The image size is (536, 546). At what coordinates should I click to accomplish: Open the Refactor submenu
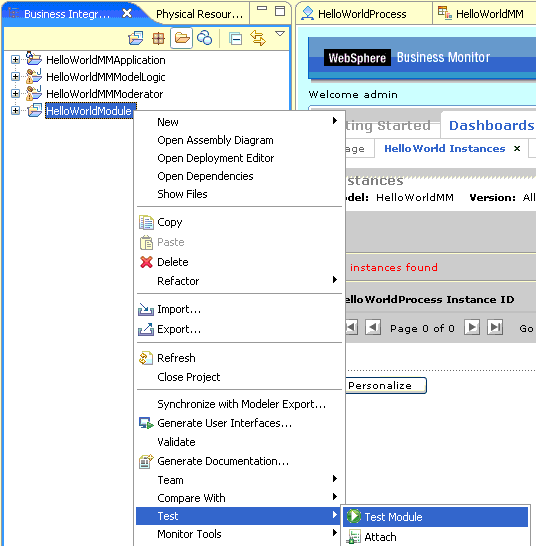pos(239,281)
